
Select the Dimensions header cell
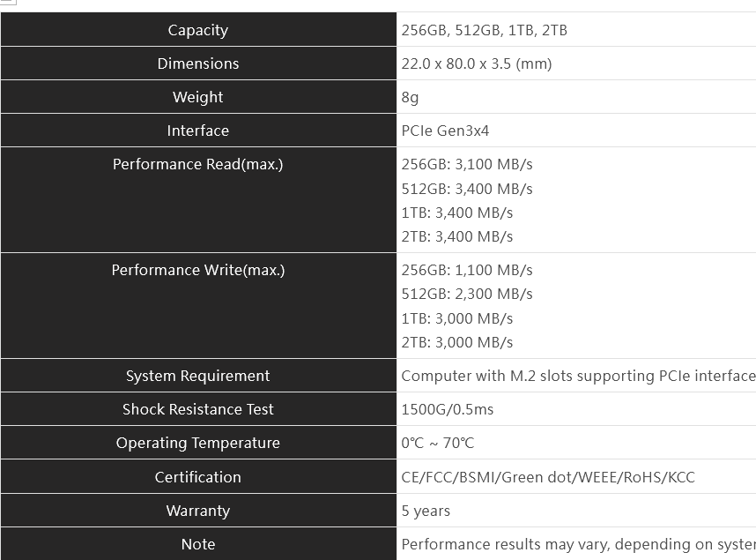(x=198, y=63)
